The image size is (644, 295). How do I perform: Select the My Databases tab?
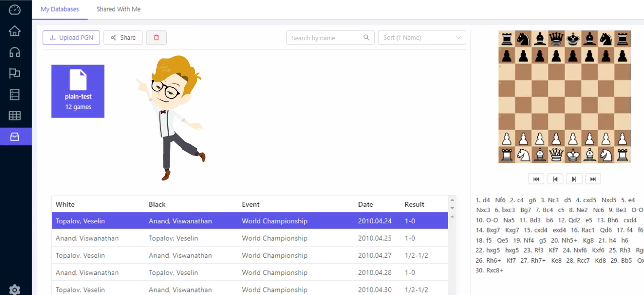coord(60,10)
